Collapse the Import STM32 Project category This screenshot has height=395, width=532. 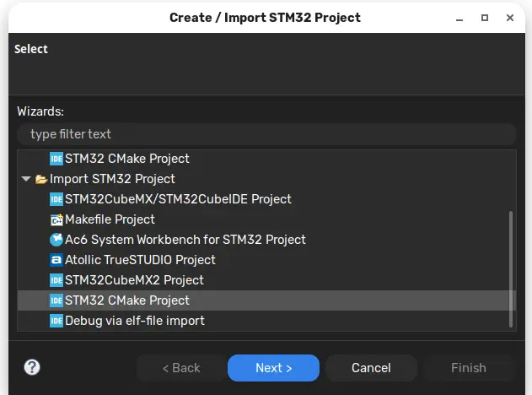pos(26,179)
